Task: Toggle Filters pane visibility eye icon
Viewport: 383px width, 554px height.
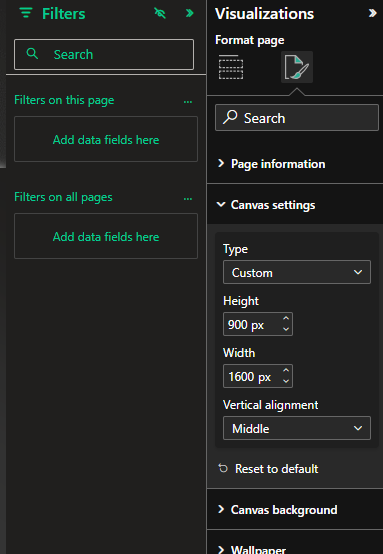Action: coord(160,13)
